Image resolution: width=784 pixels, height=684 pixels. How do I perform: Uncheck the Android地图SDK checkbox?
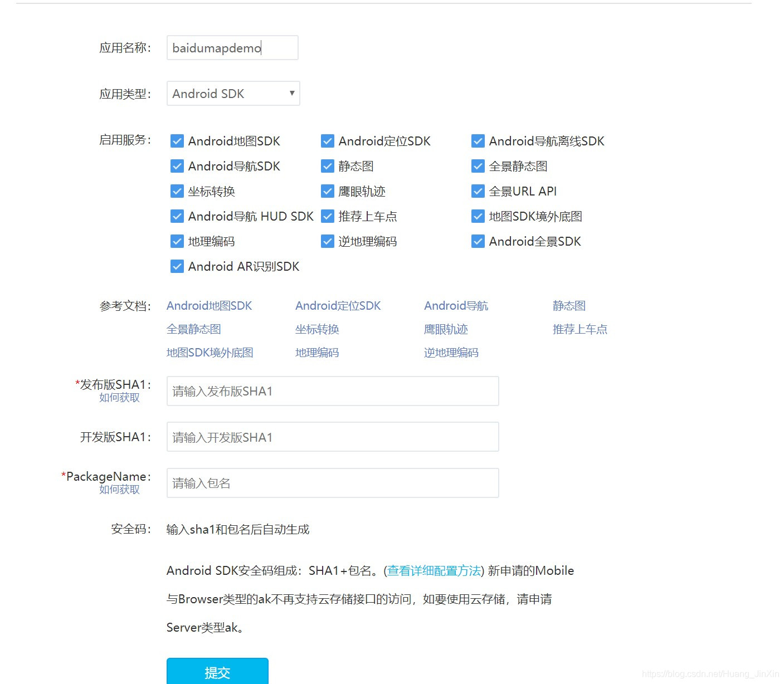point(177,141)
